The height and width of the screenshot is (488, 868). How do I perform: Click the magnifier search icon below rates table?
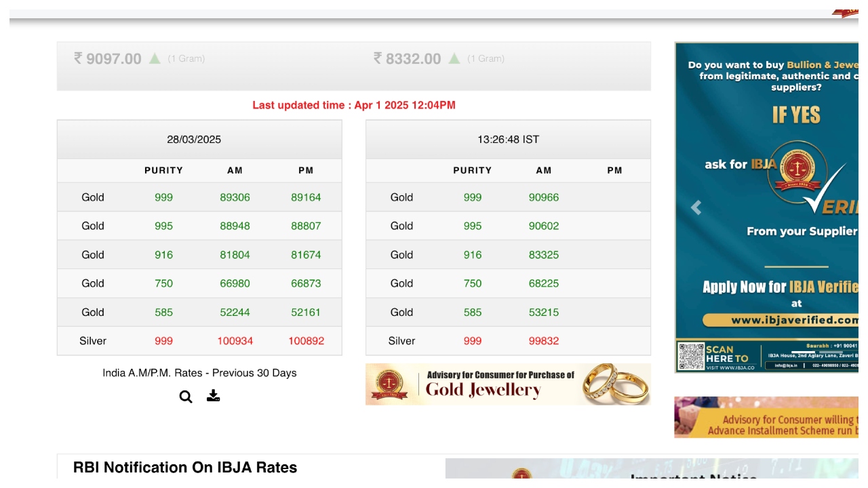point(186,397)
